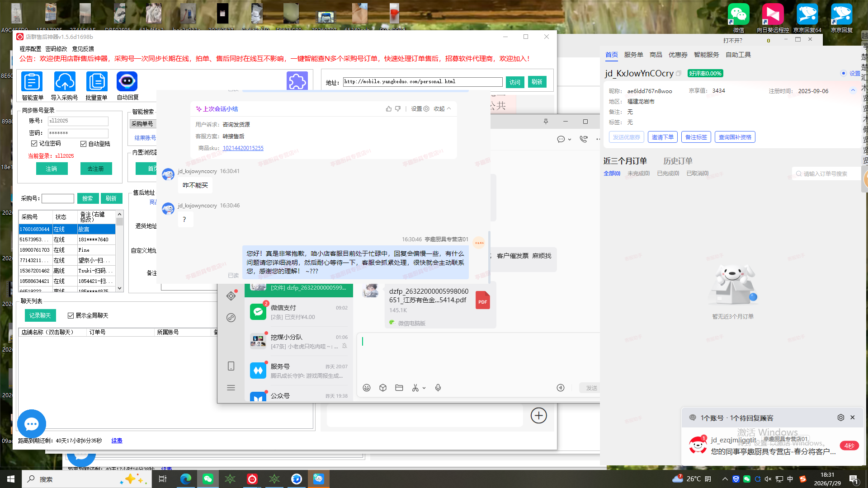Image resolution: width=868 pixels, height=488 pixels.
Task: Focus the 请输入订单号搜索 field
Action: click(x=826, y=174)
